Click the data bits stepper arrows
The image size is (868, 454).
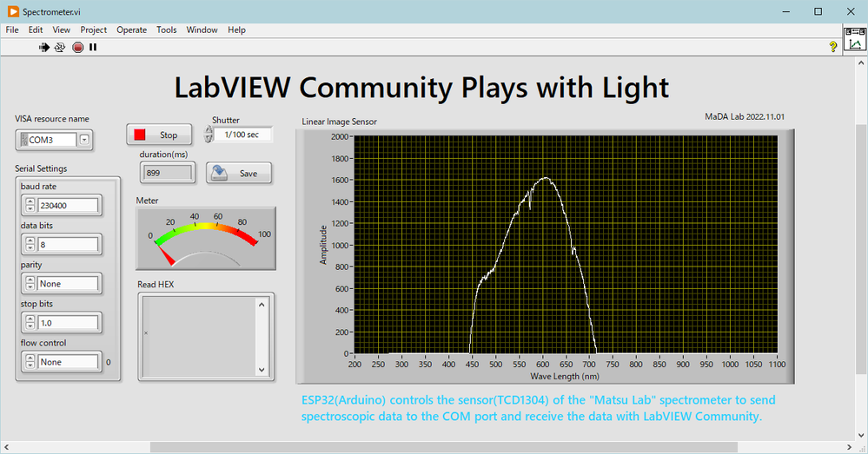tap(30, 245)
